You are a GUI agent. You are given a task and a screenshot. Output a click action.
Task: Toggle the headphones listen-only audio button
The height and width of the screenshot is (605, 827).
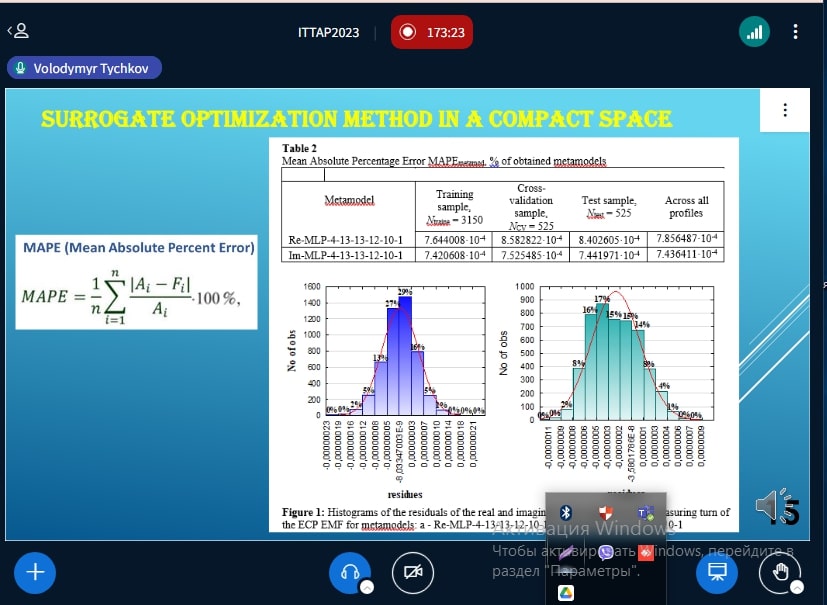[350, 572]
